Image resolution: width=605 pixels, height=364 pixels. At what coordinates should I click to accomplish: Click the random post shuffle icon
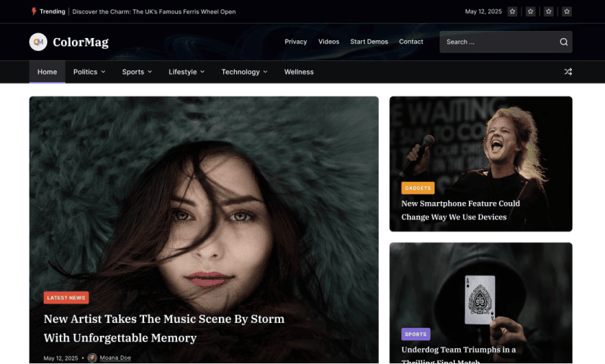(x=568, y=72)
